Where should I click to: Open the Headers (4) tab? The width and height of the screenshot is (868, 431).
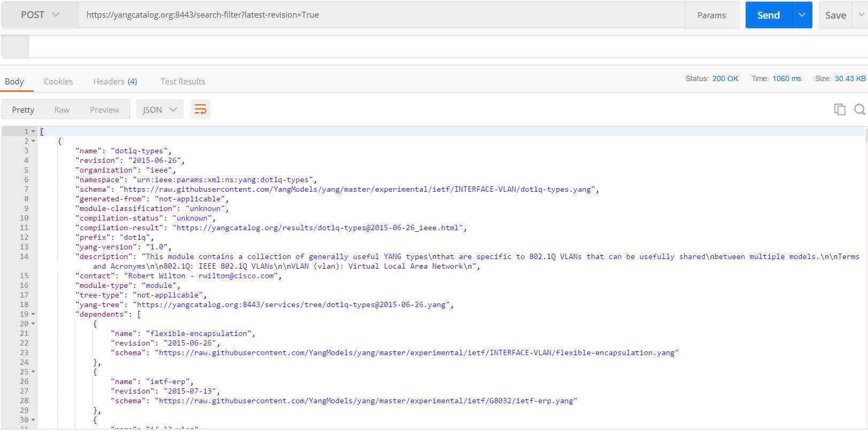(x=115, y=81)
